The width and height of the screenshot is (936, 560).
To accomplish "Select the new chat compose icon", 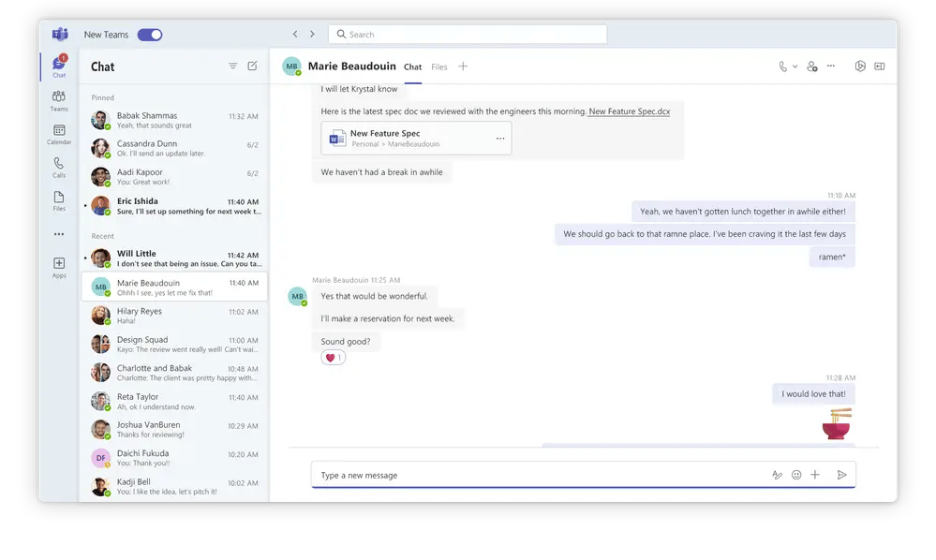I will pyautogui.click(x=252, y=66).
